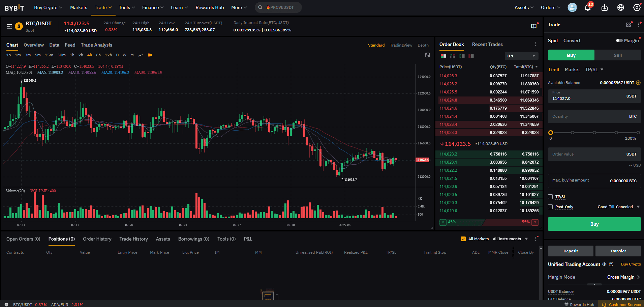Open the TP/SL order type dropdown
Viewport: 644px width, 307px height.
[594, 69]
